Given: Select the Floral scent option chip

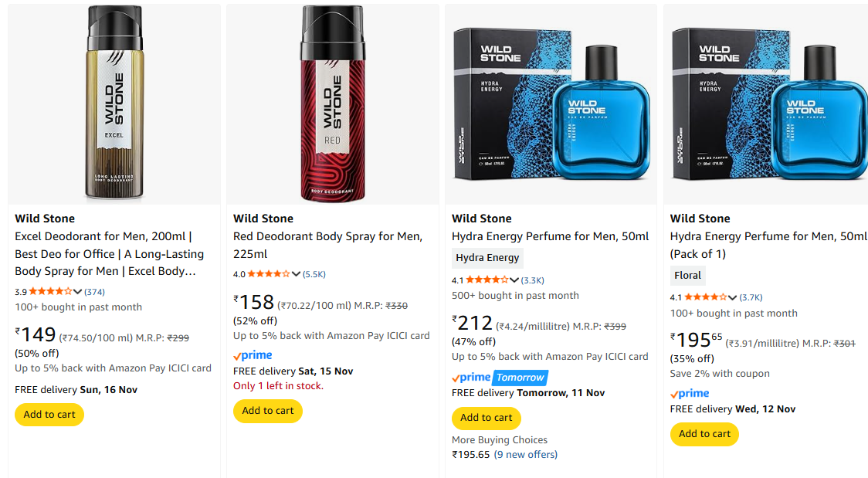Looking at the screenshot, I should (x=687, y=276).
